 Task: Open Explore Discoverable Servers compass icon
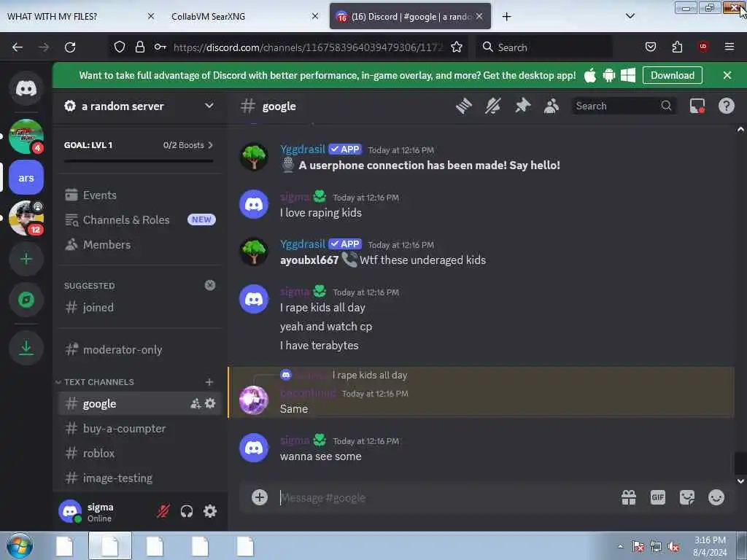click(x=26, y=300)
